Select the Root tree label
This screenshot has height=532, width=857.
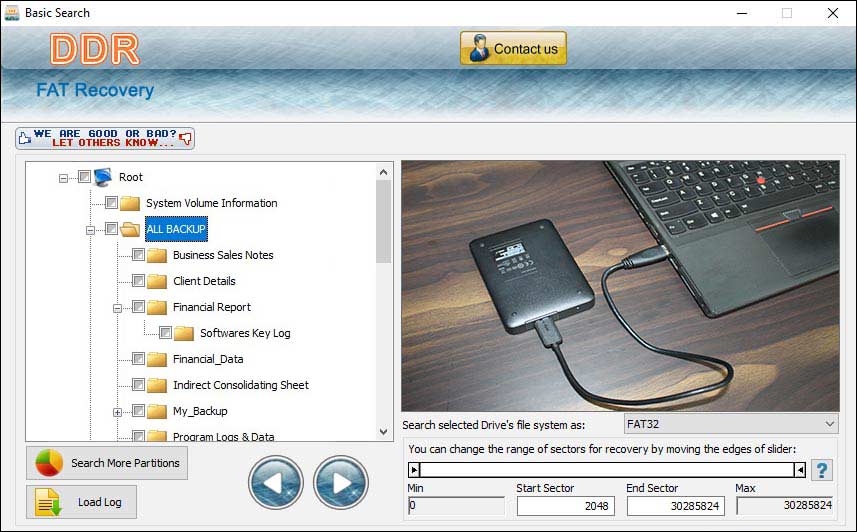pos(131,177)
